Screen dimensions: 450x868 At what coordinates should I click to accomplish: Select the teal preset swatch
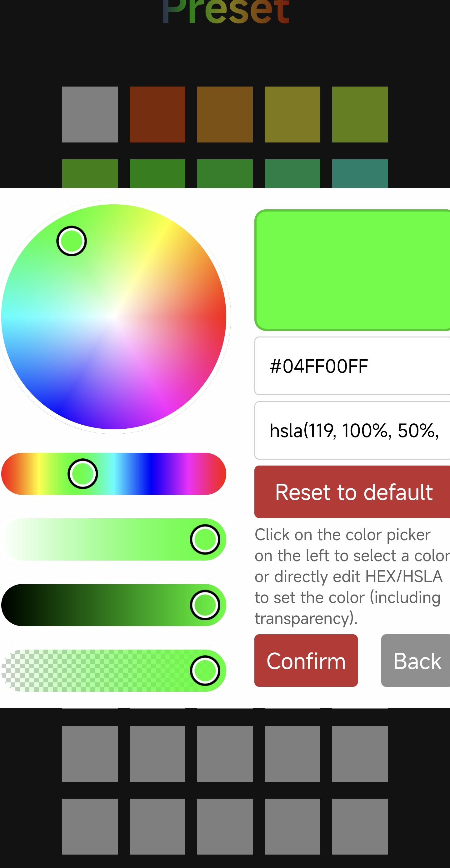[x=360, y=173]
